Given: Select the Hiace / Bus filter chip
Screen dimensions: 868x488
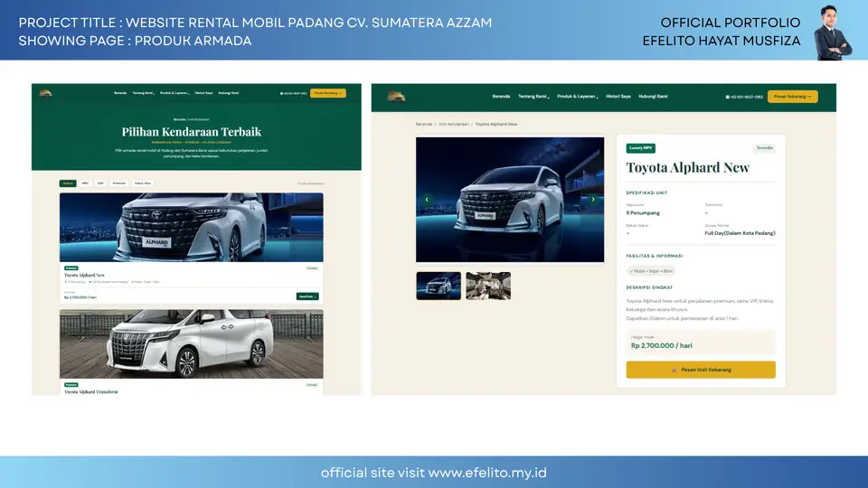Looking at the screenshot, I should coord(143,183).
